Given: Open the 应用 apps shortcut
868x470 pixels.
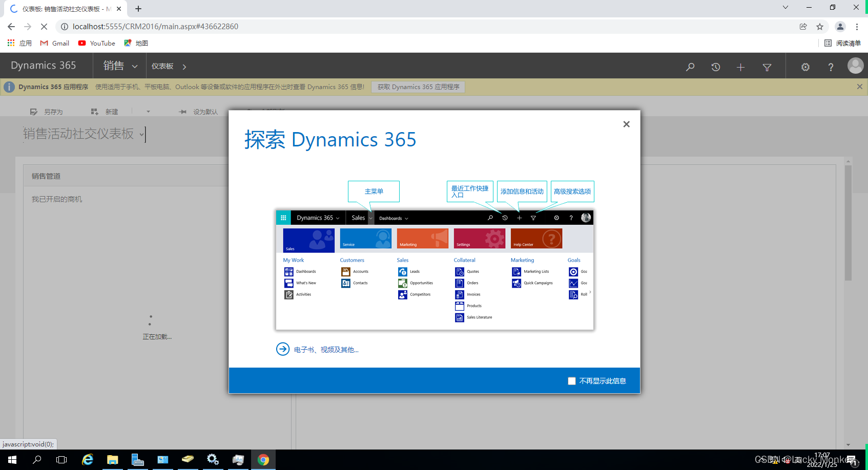Looking at the screenshot, I should 19,43.
